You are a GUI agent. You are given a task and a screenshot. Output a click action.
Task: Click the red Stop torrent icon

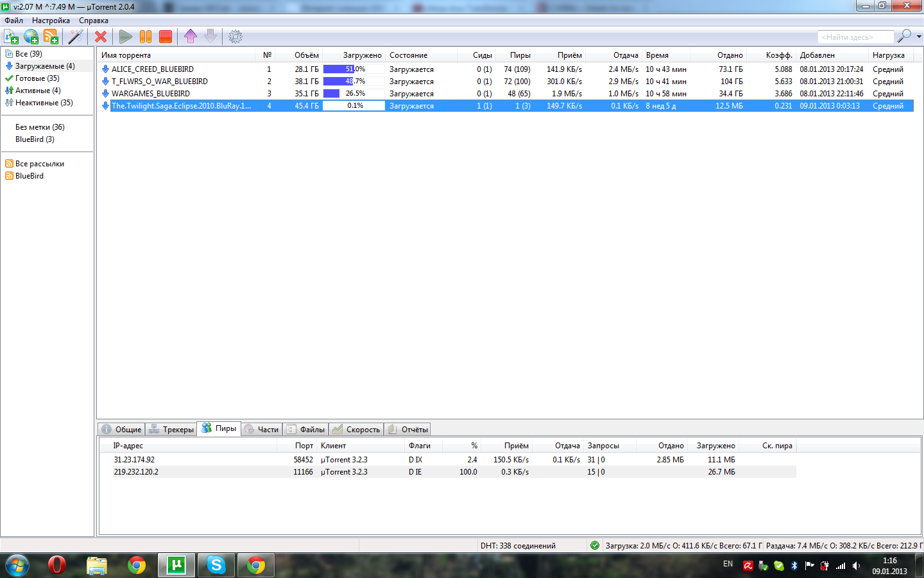(x=166, y=37)
